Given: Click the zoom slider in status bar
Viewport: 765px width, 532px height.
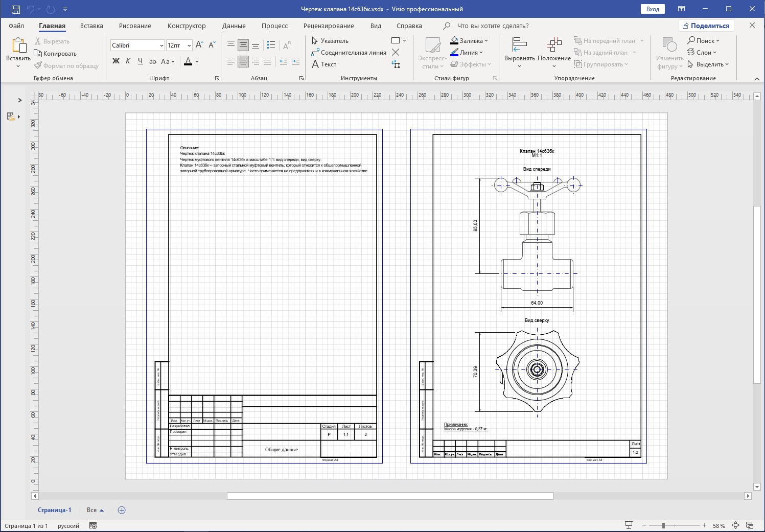Looking at the screenshot, I should [x=663, y=525].
